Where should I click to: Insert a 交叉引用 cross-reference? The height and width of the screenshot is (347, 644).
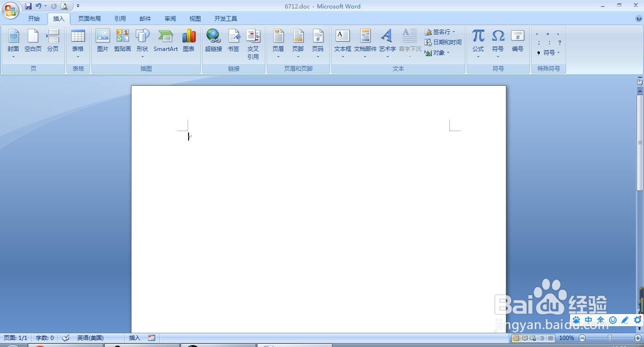(253, 44)
